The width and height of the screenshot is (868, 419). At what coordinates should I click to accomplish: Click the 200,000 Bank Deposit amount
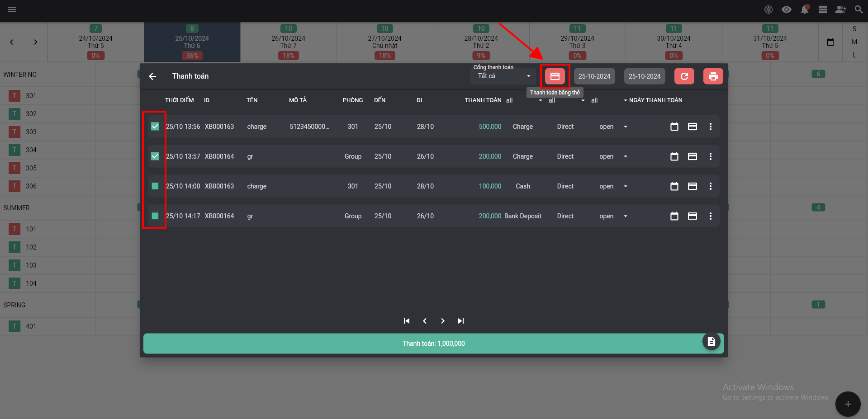(490, 216)
